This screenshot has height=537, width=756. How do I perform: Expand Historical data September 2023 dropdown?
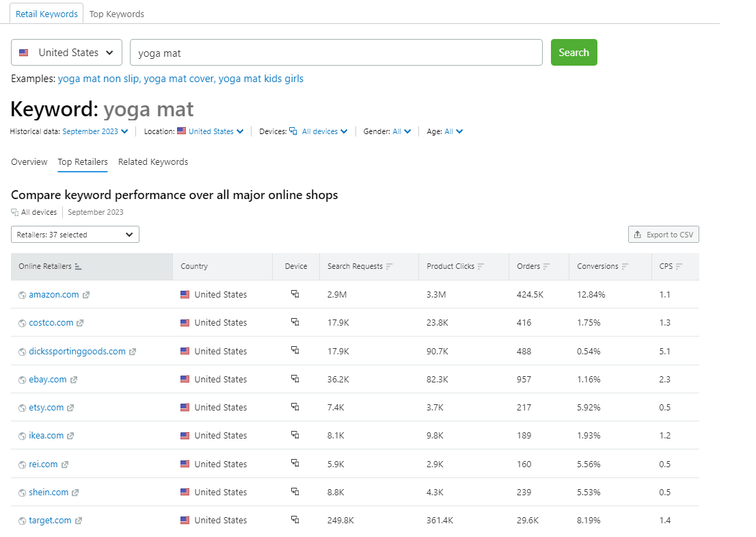click(95, 131)
